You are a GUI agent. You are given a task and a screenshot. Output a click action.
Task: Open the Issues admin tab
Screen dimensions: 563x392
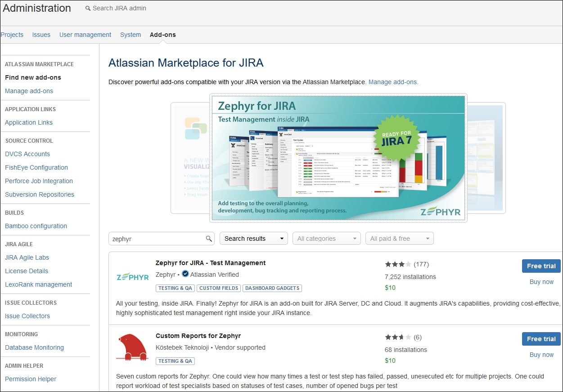tap(41, 35)
